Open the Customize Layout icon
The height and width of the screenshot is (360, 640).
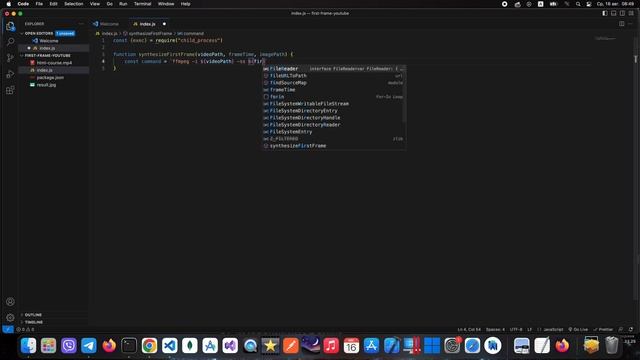pyautogui.click(x=631, y=13)
